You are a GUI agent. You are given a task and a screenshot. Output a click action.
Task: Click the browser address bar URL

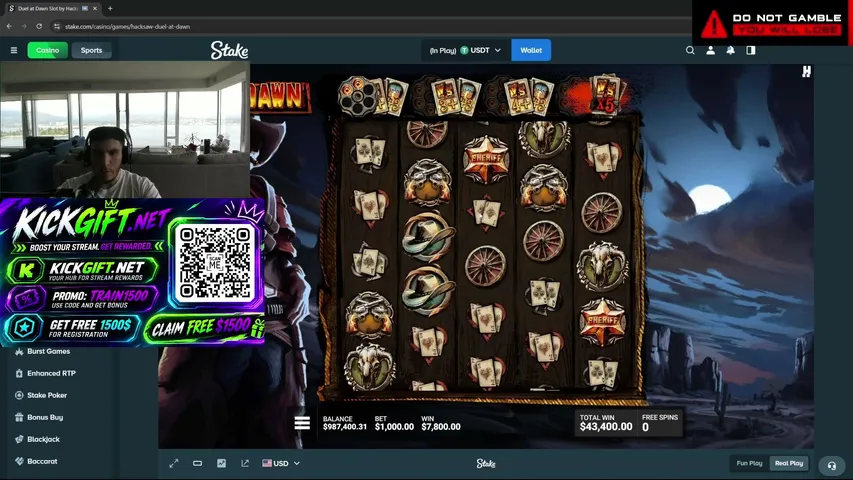(x=127, y=26)
